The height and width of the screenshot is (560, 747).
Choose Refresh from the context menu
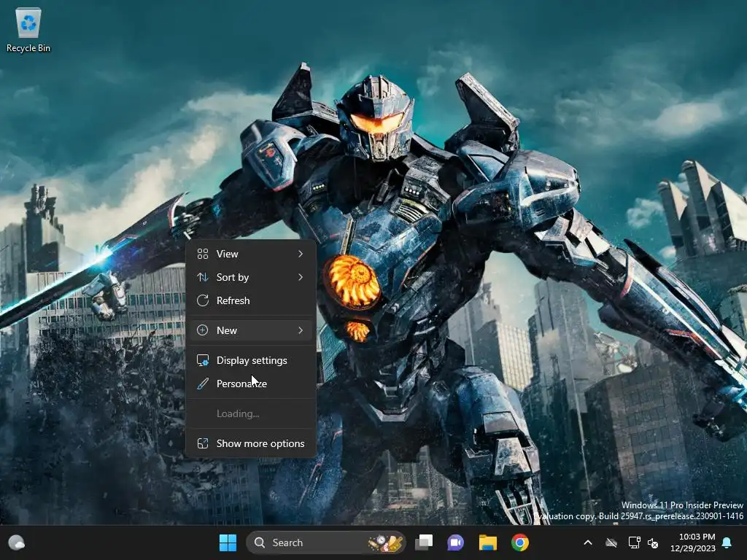coord(251,300)
